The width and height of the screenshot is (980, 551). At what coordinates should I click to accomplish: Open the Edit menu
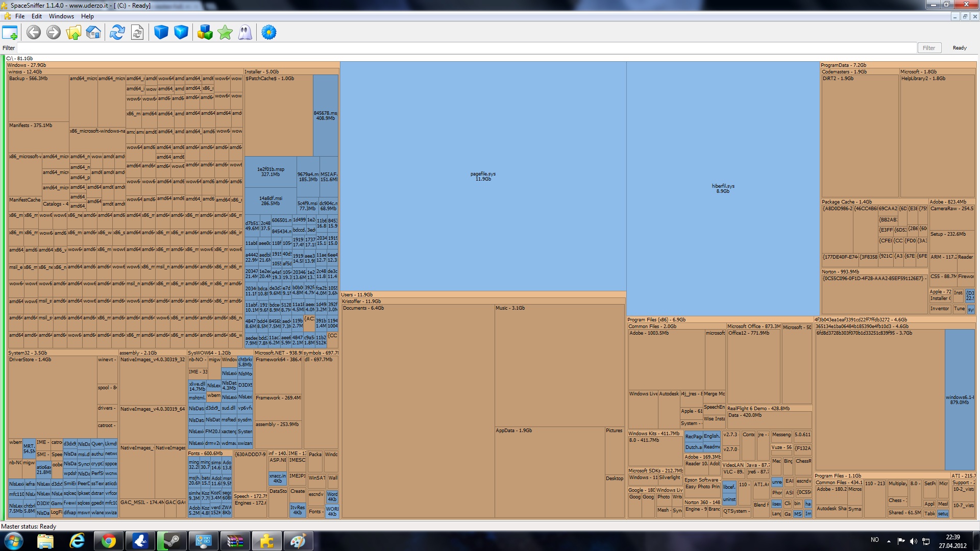pyautogui.click(x=37, y=16)
